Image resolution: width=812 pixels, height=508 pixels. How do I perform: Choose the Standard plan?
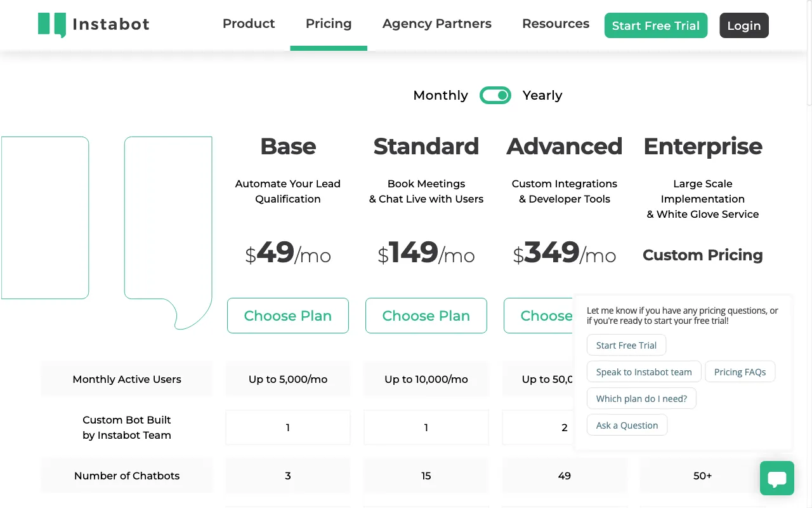point(426,316)
